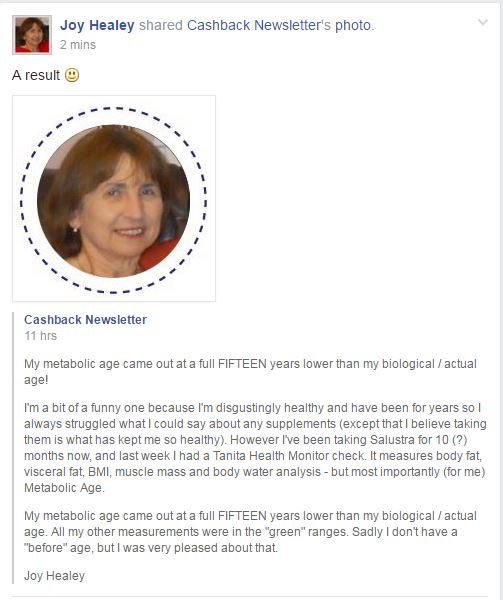
Task: Click the smiley emoji after 'A result'
Action: tap(72, 75)
